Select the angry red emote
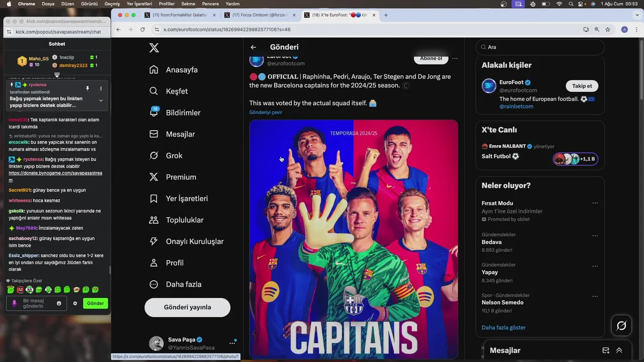Viewport: 644px width, 362px height. click(20, 290)
